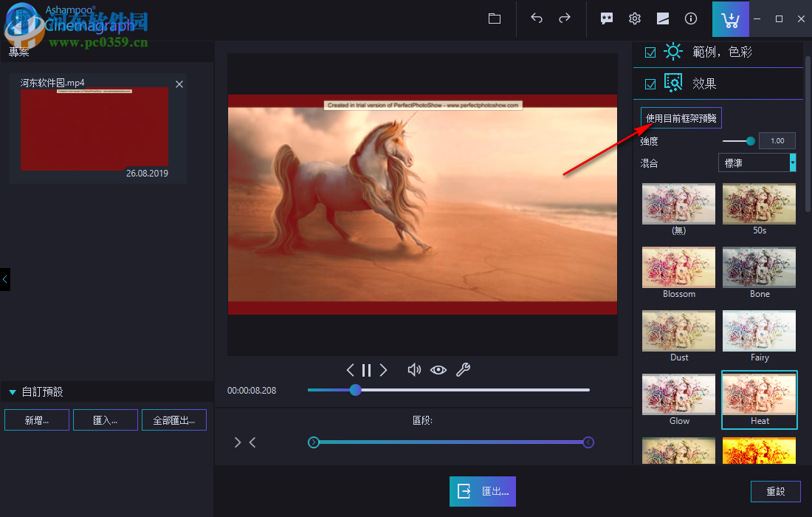812x517 pixels.
Task: Disable the 效果 checkbox
Action: (650, 83)
